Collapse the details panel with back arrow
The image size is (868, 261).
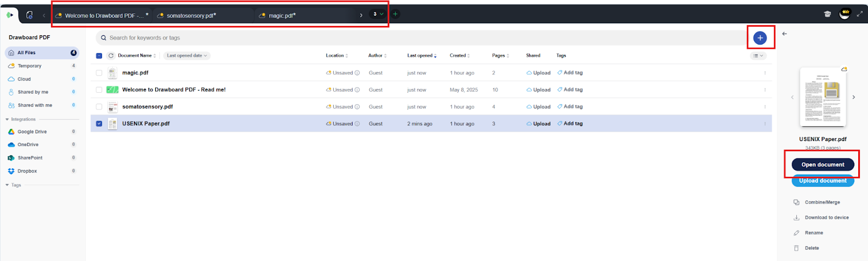[x=784, y=34]
